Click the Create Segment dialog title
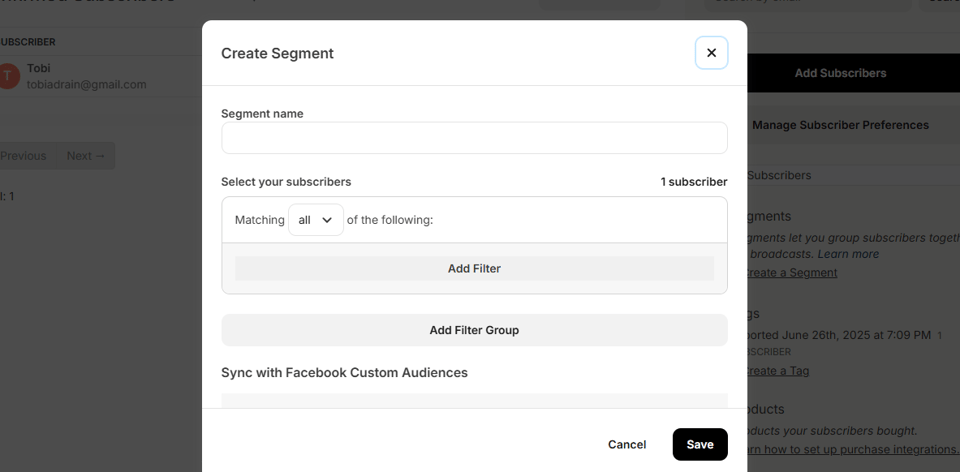Image resolution: width=960 pixels, height=472 pixels. (x=277, y=53)
